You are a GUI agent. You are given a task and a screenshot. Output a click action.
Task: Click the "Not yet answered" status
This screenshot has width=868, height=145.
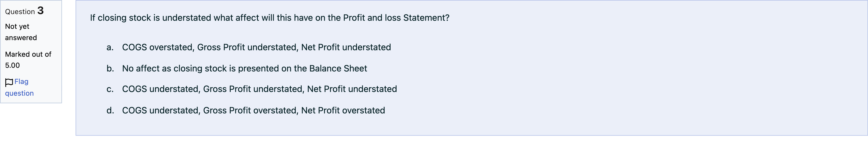pos(21,32)
